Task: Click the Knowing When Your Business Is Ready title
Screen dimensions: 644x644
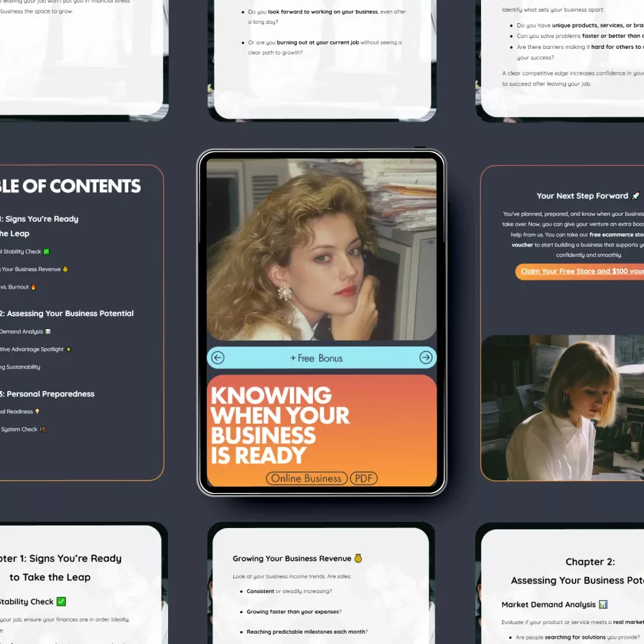Action: (280, 425)
